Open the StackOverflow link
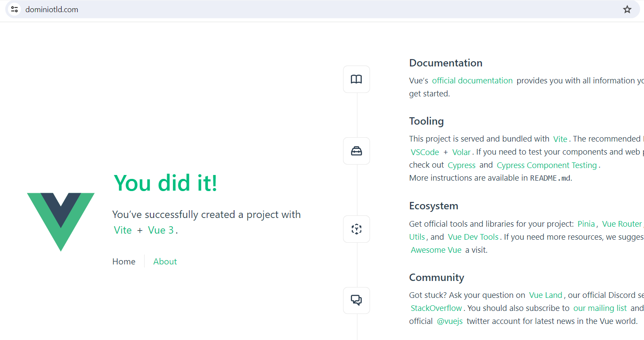 (x=436, y=308)
